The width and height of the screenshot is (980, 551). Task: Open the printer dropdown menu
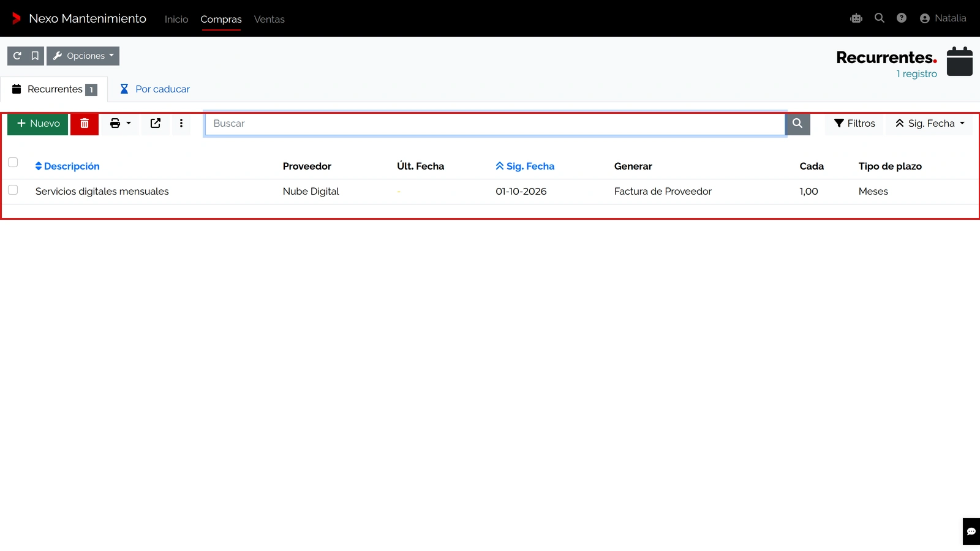pos(120,124)
